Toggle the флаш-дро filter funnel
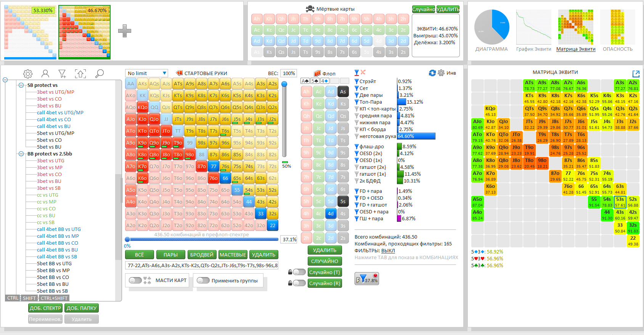 357,147
